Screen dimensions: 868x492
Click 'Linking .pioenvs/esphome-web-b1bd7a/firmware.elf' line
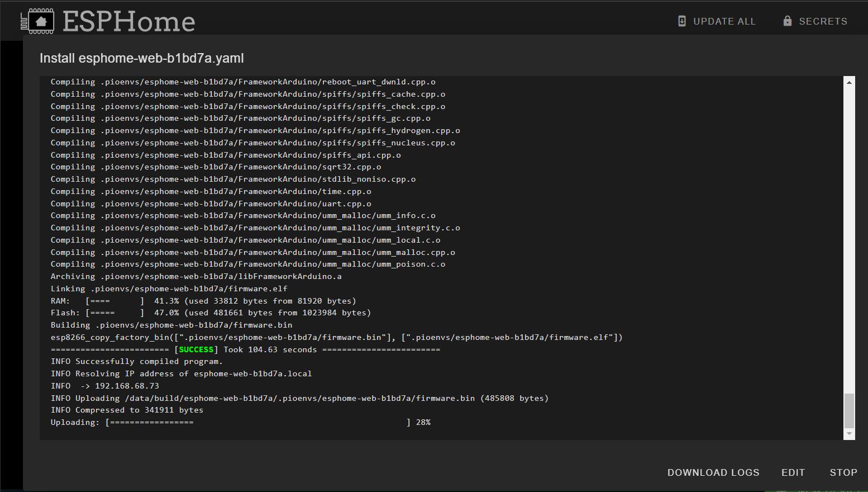[169, 289]
